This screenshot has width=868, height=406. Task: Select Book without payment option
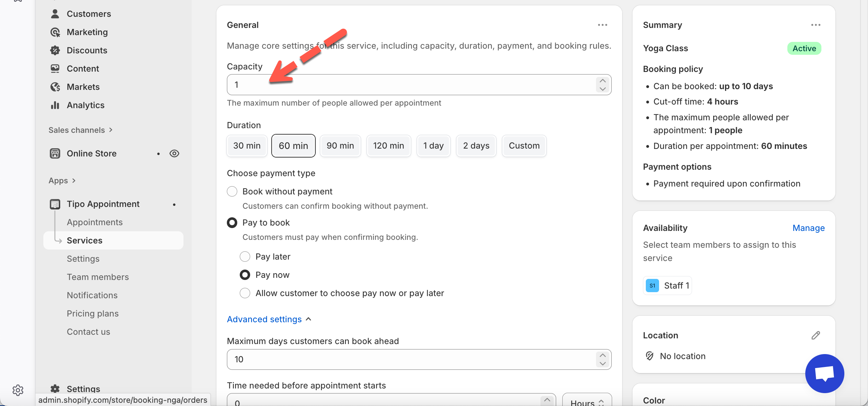(x=232, y=192)
